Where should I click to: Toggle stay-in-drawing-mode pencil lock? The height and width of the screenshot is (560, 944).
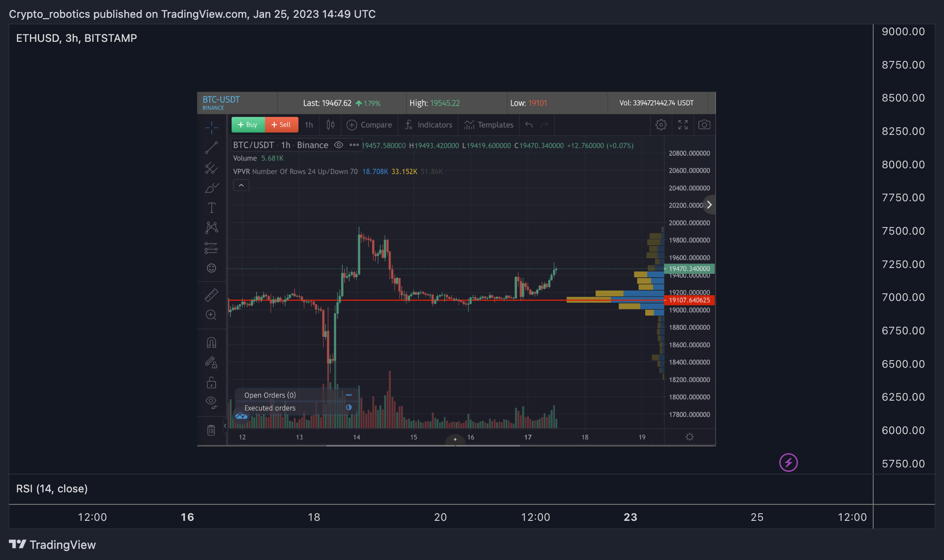point(212,362)
